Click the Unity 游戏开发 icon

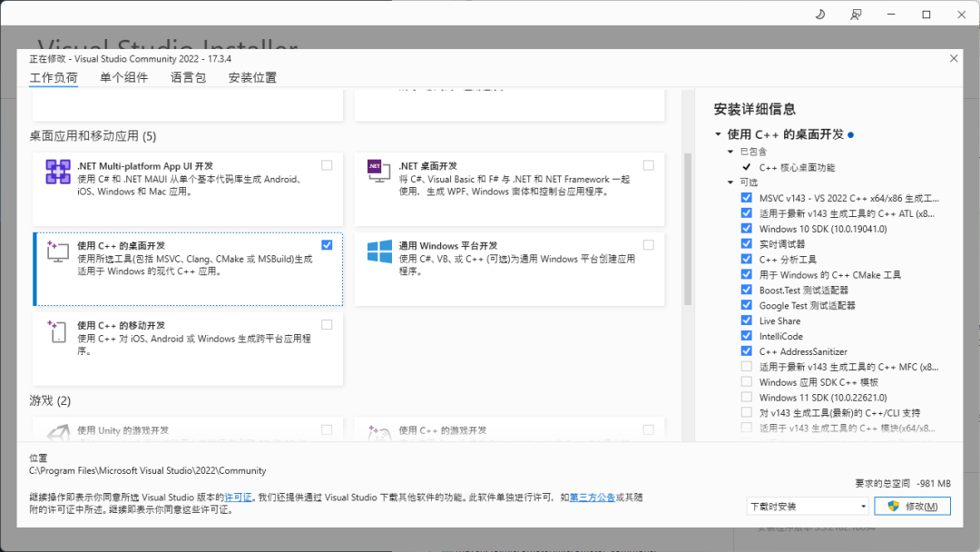coord(58,432)
